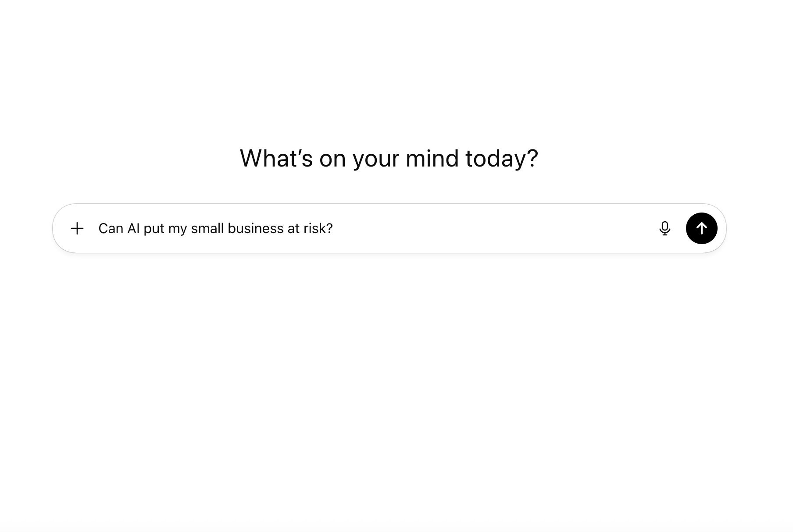793x532 pixels.
Task: Click the word "today?" in the heading
Action: [501, 158]
